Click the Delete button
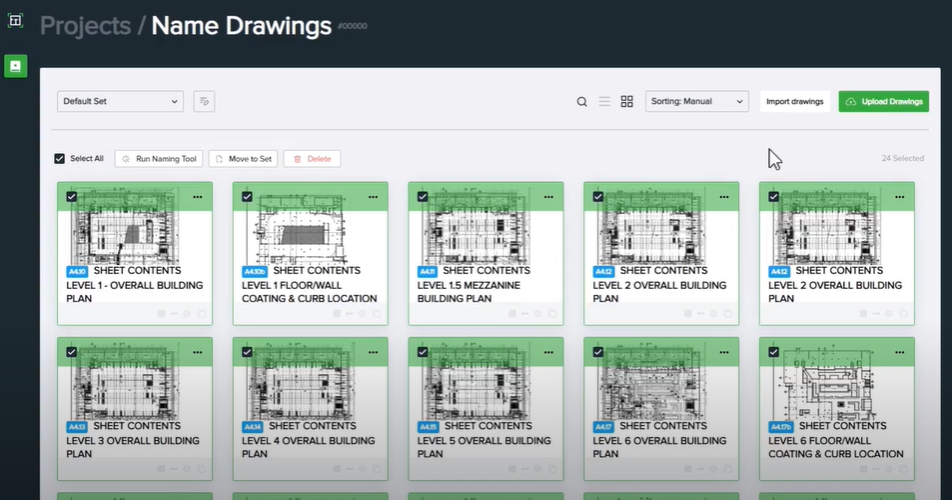Screen dimensions: 952x500 [312, 159]
